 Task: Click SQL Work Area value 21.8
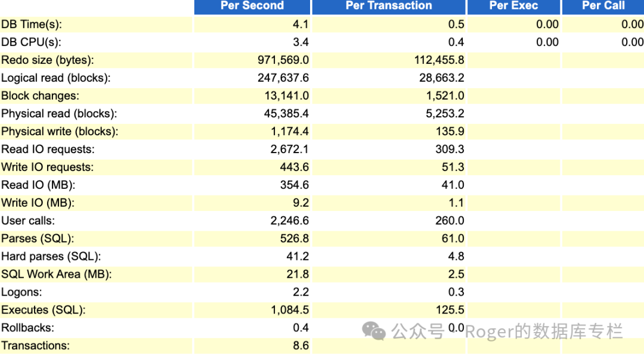point(298,274)
